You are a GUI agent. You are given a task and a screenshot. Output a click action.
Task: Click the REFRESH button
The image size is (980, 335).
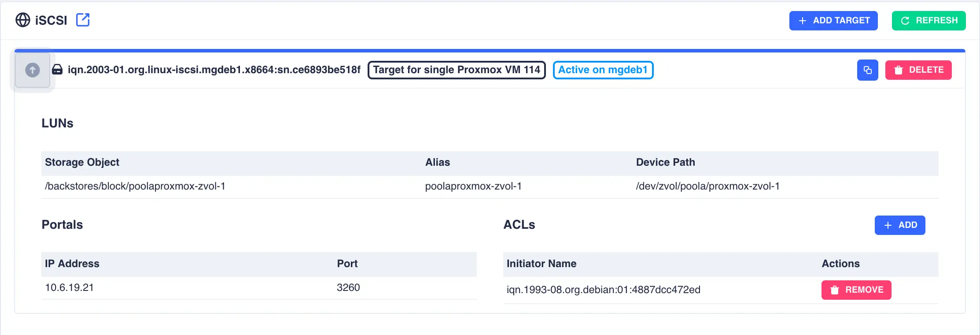pos(928,20)
